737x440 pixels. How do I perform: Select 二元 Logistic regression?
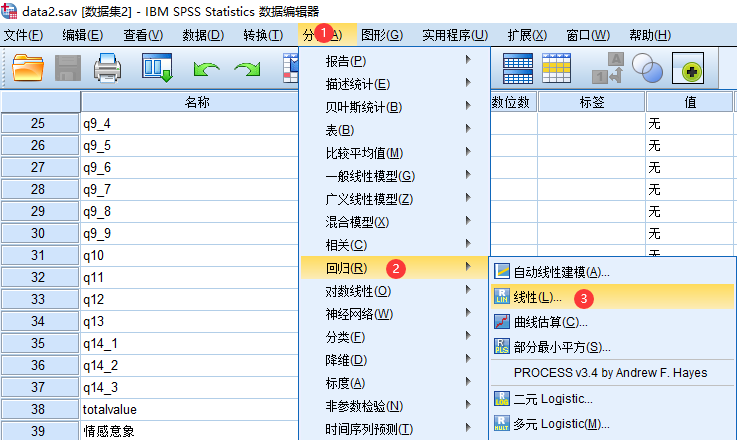(612, 399)
